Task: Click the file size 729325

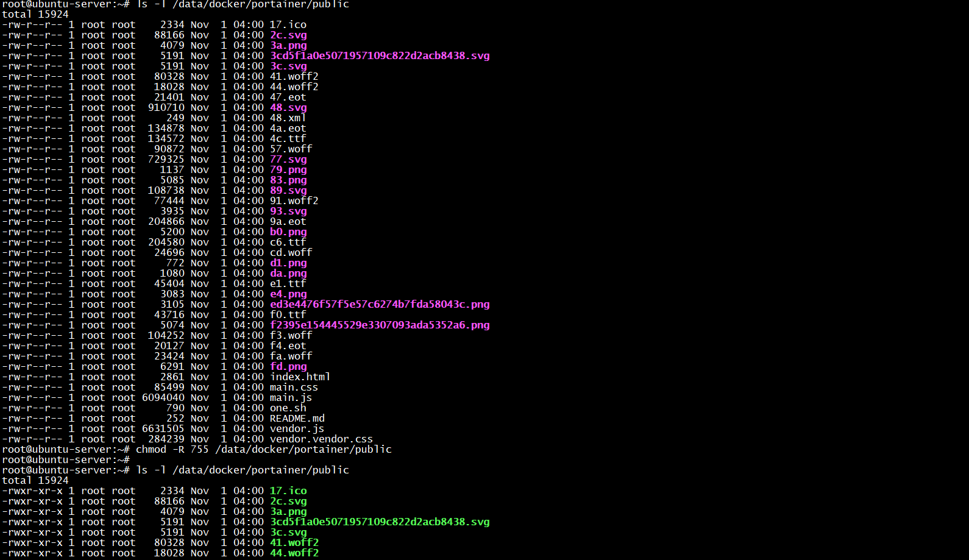Action: coord(166,159)
